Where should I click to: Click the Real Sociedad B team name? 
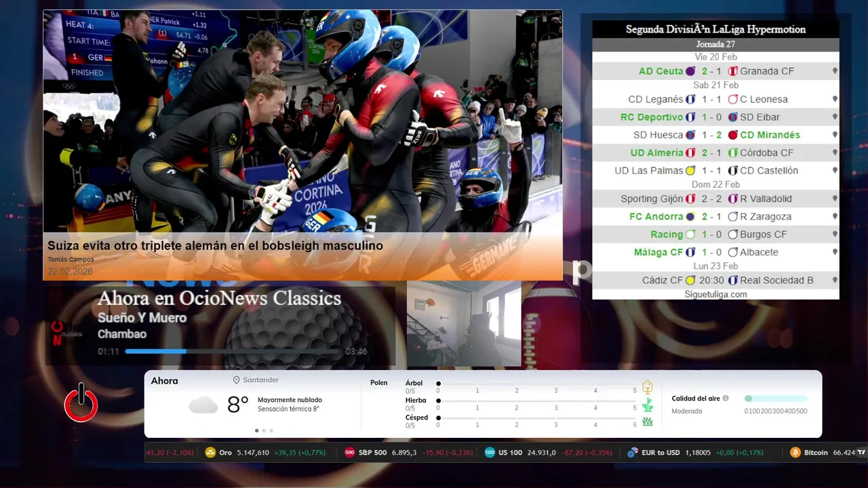click(x=776, y=281)
